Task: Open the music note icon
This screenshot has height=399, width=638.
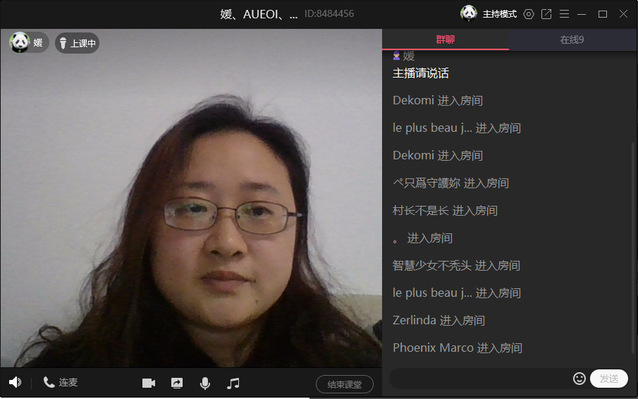Action: [x=233, y=383]
